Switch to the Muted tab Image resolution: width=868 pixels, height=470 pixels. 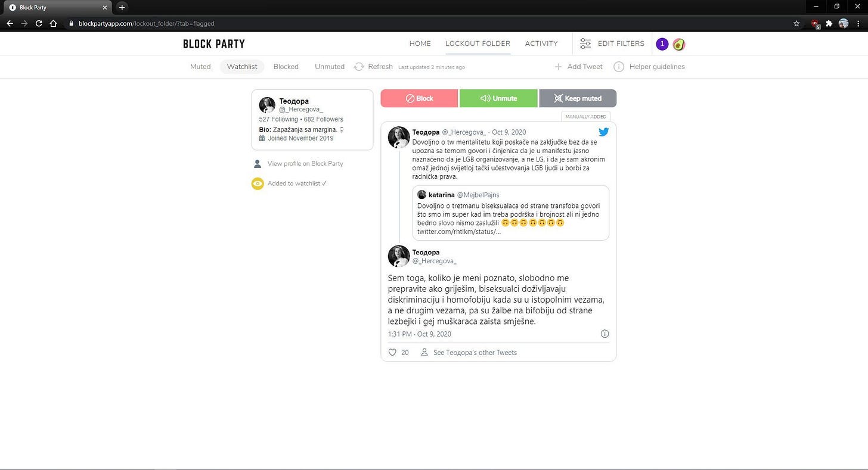point(200,67)
